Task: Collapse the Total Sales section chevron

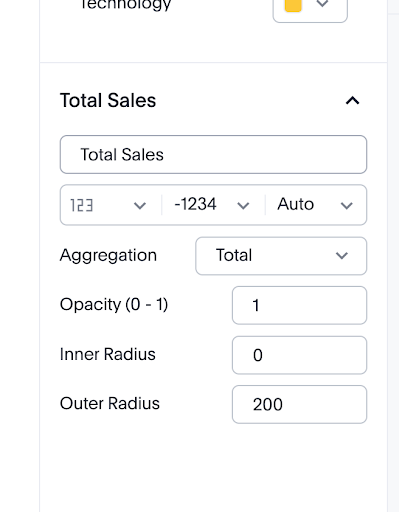Action: pyautogui.click(x=352, y=101)
